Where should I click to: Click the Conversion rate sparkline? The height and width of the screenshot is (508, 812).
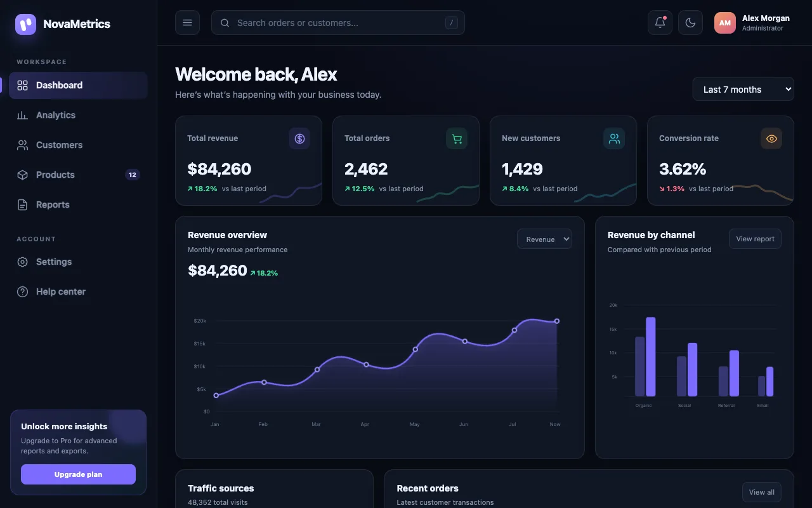pos(763,193)
